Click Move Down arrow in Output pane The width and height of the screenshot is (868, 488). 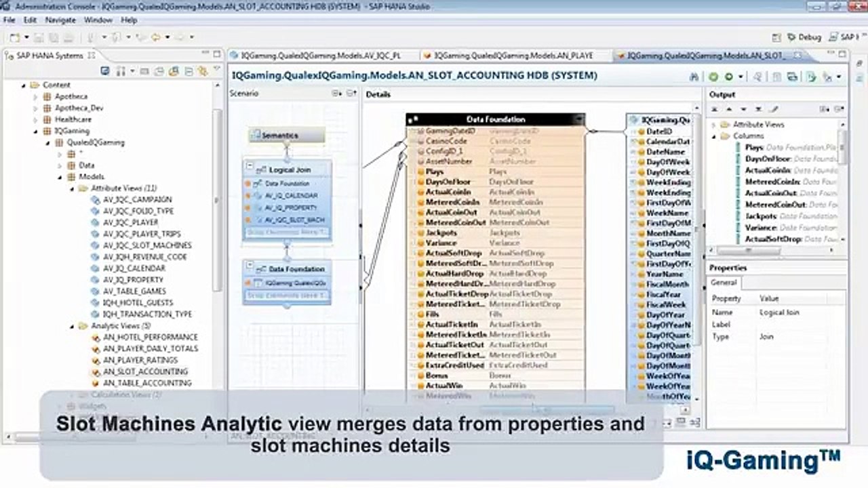(x=744, y=108)
